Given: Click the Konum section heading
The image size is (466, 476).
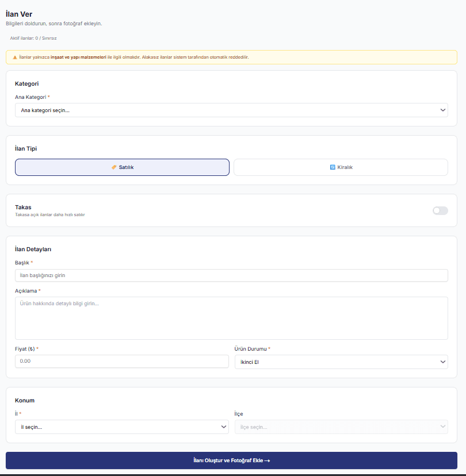Looking at the screenshot, I should pyautogui.click(x=25, y=400).
